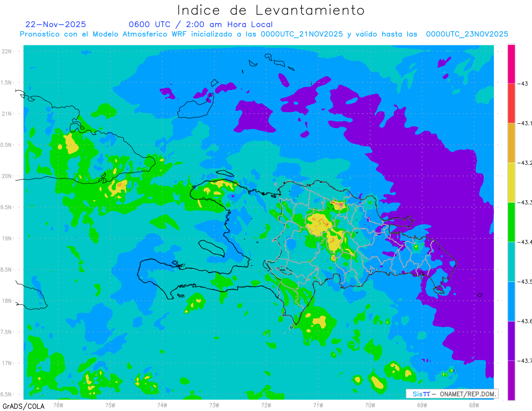This screenshot has height=411, width=532.
Task: Click the "0600 UTC / 2:00 am Hora Local" time text
Action: pyautogui.click(x=201, y=24)
